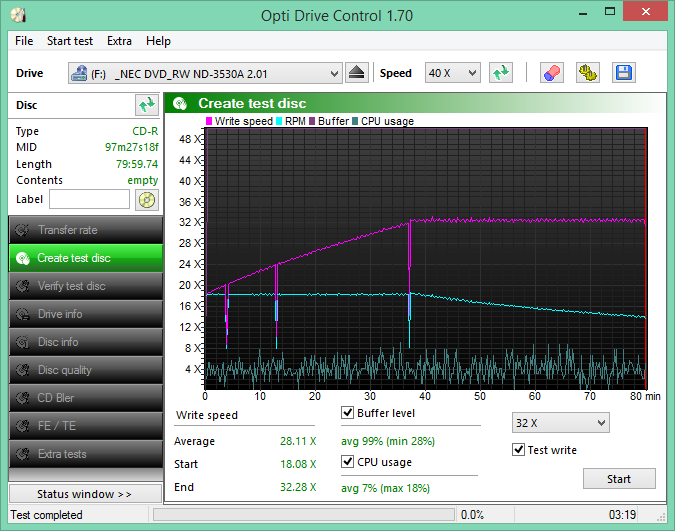Click the progress bar in status bar
This screenshot has width=675, height=531.
304,515
